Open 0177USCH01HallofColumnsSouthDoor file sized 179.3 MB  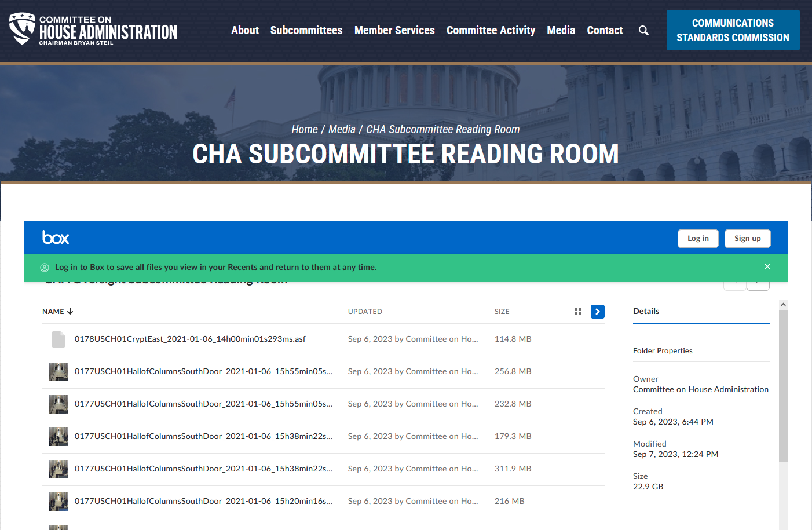[x=203, y=436]
